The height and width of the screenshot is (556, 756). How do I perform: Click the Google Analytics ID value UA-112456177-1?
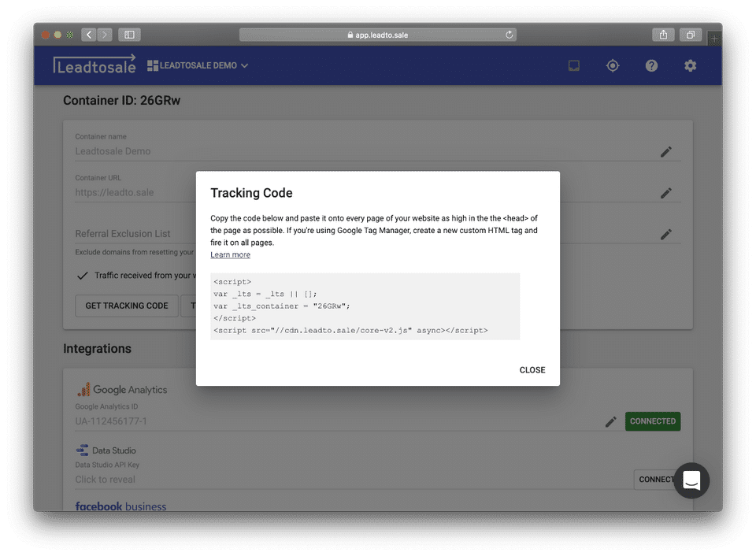click(111, 421)
